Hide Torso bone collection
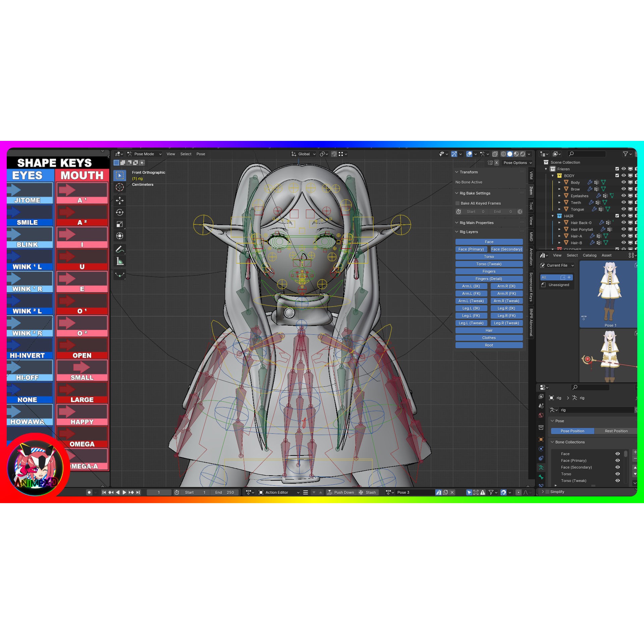This screenshot has width=644, height=644. (618, 474)
